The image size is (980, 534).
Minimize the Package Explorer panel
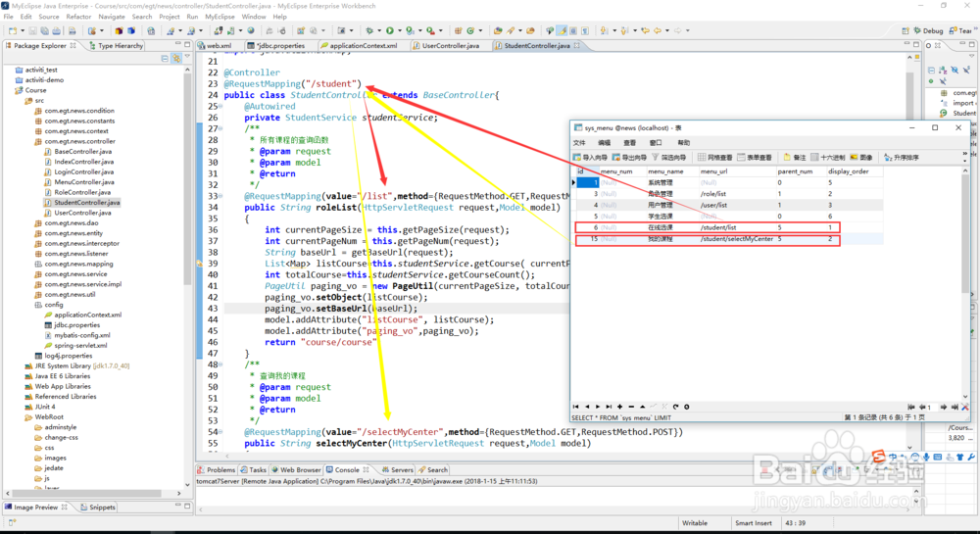click(x=177, y=44)
